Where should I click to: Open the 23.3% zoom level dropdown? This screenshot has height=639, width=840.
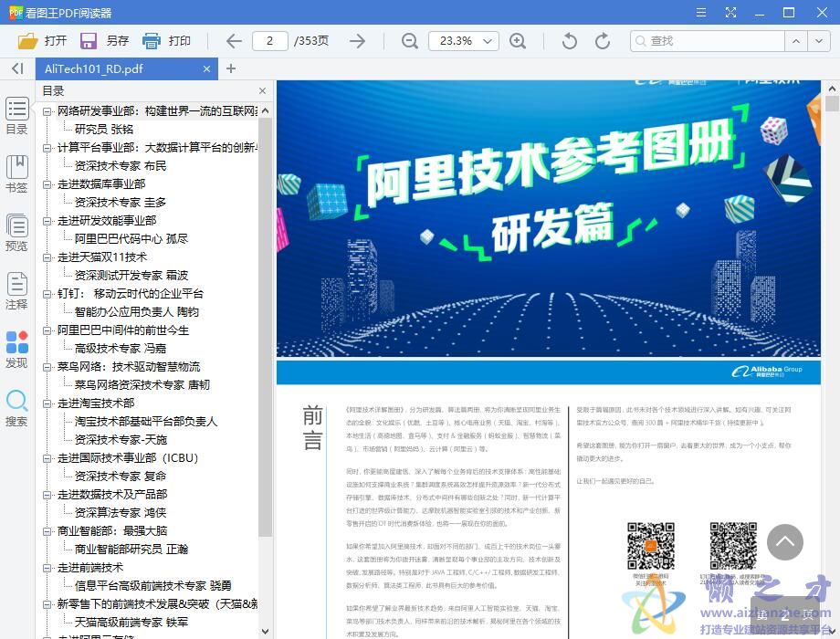coord(487,41)
